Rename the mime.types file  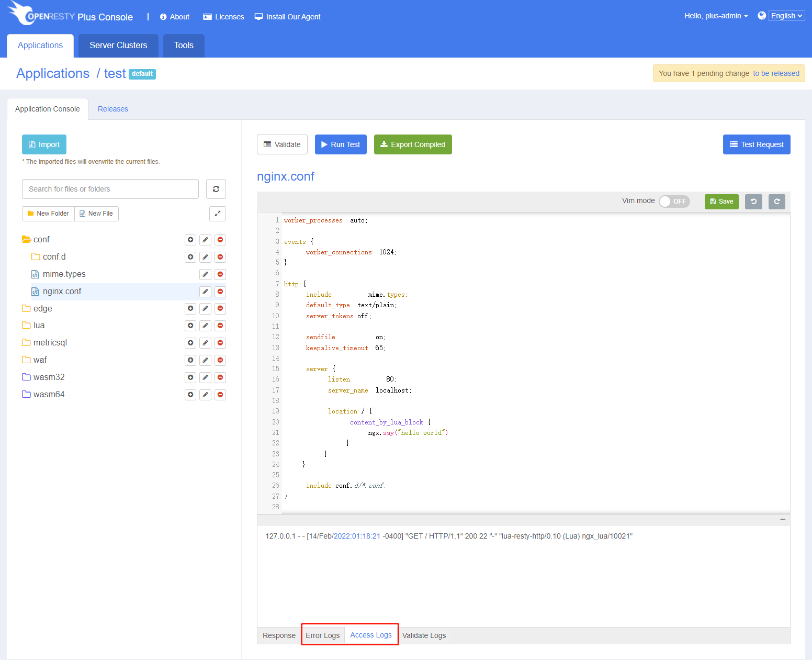tap(206, 274)
